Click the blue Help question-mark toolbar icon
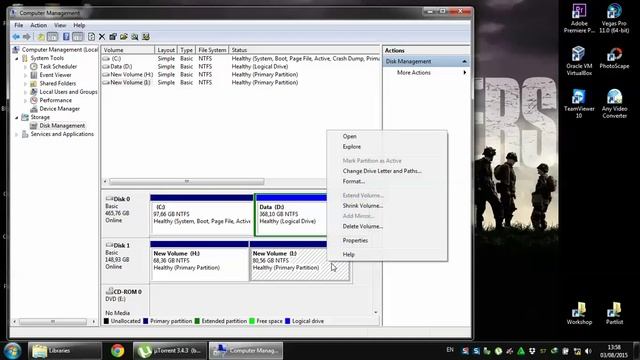640x360 pixels. pos(66,37)
